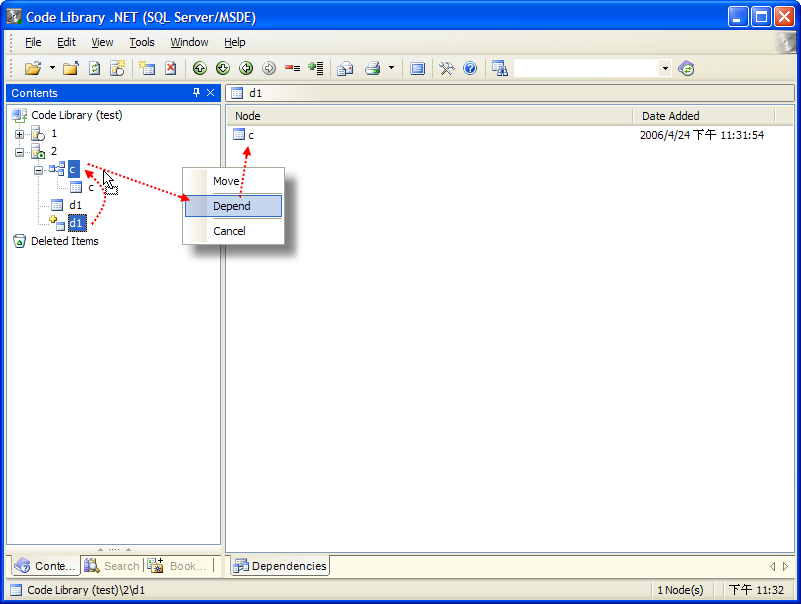Switch to the Contents tab at bottom
This screenshot has height=604, width=801.
45,566
